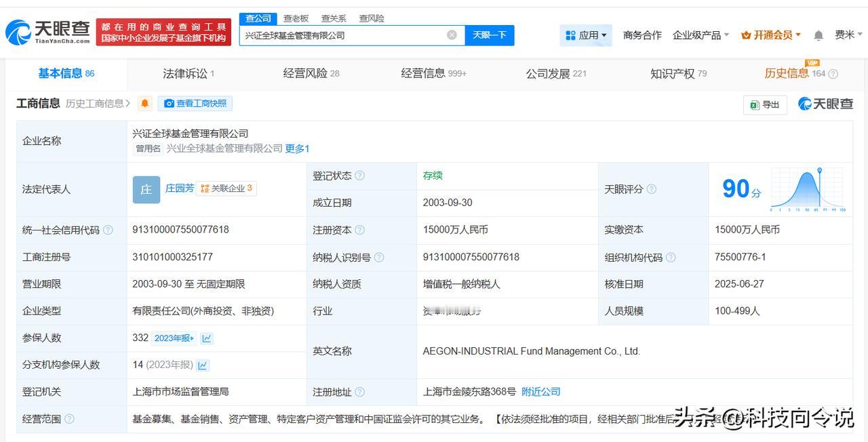Open the 费米 user menu
Screen dimensions: 868x442
pyautogui.click(x=849, y=35)
